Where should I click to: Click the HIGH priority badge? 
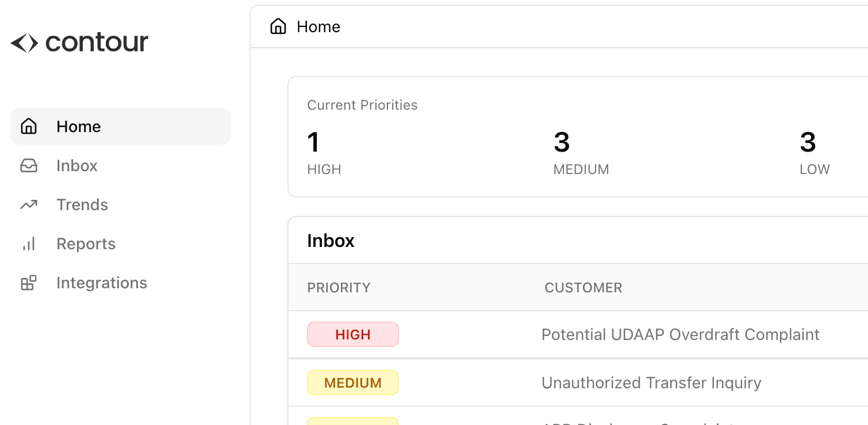[x=352, y=334]
